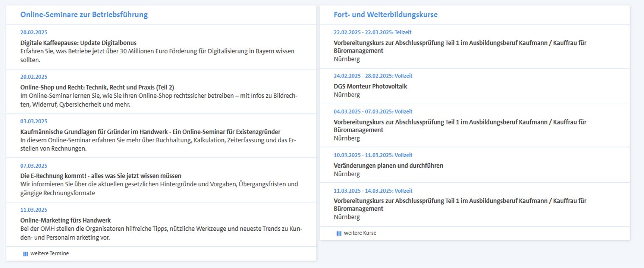Click the bars icon beside weitere Kurse
This screenshot has height=268, width=644.
pyautogui.click(x=339, y=233)
